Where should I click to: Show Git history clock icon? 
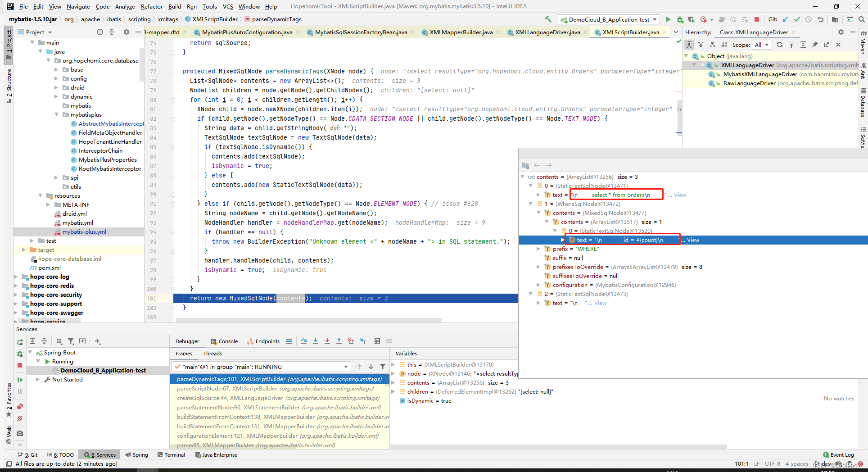point(809,19)
